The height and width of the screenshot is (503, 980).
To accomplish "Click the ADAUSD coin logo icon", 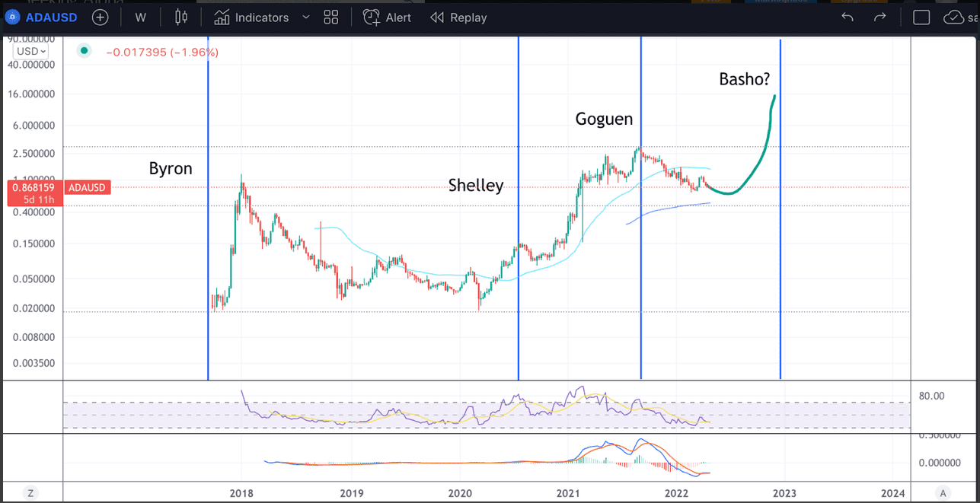I will pos(12,17).
